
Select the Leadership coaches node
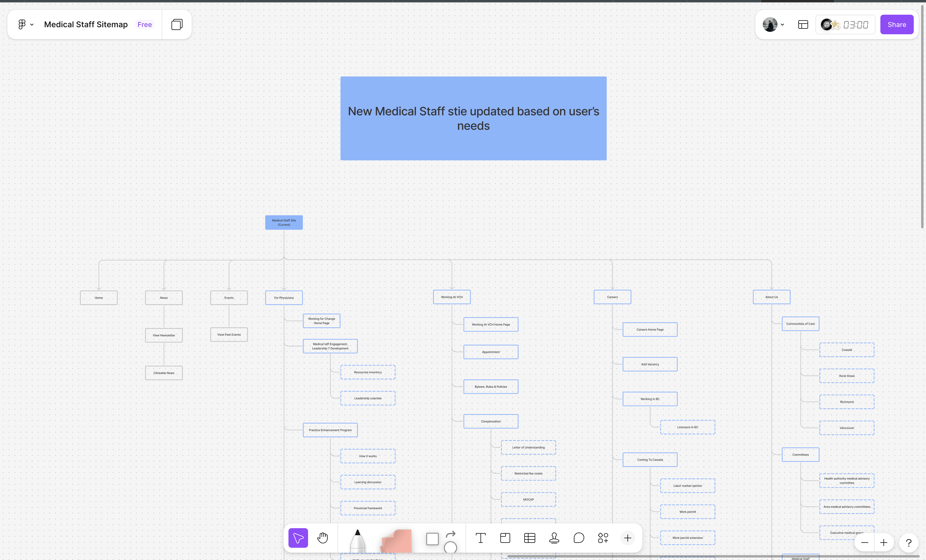pyautogui.click(x=367, y=398)
